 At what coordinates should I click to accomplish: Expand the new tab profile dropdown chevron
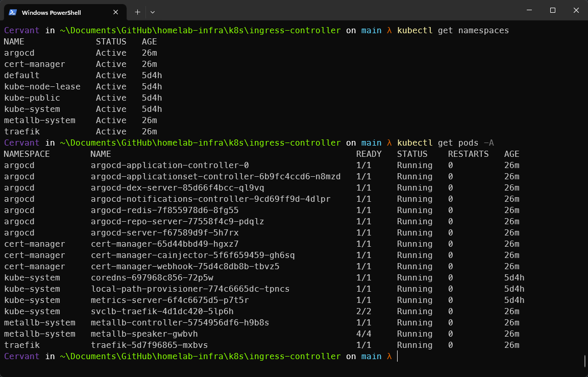(153, 12)
